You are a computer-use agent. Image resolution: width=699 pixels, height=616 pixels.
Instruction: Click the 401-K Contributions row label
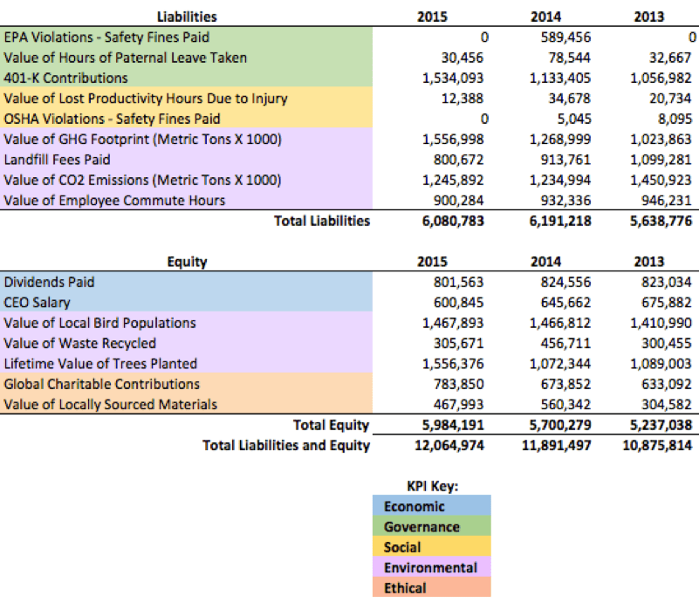click(65, 79)
